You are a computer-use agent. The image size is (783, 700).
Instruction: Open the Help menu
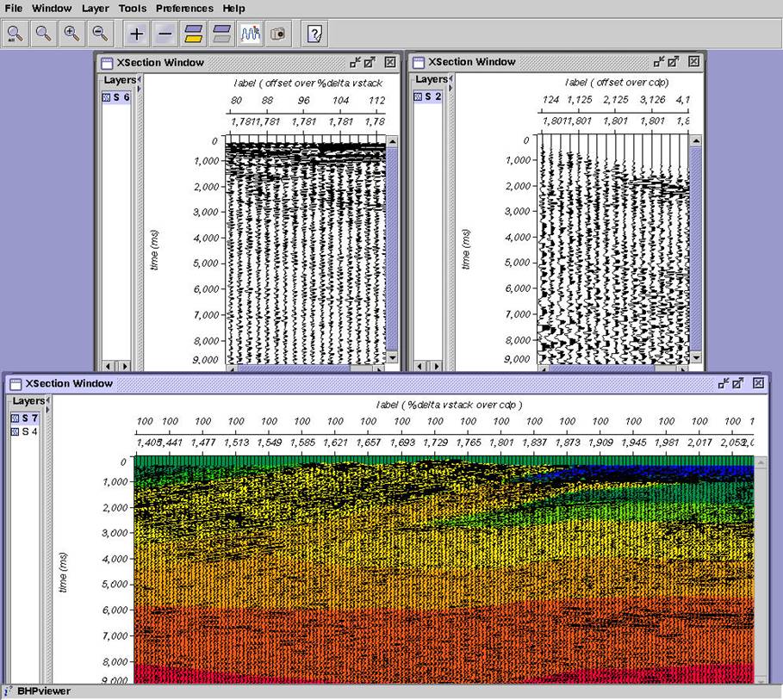pyautogui.click(x=233, y=9)
